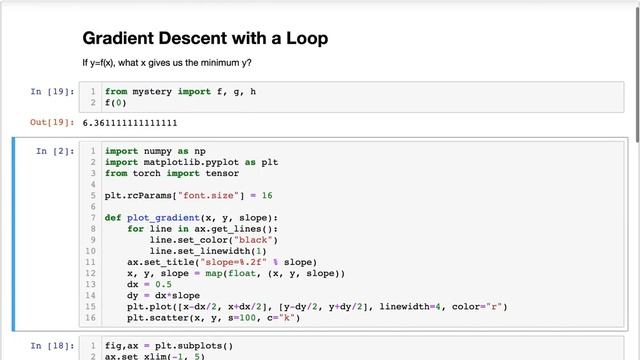Click the plt.scatter(x, y, s=100) line
Image resolution: width=640 pixels, height=360 pixels.
[x=213, y=318]
